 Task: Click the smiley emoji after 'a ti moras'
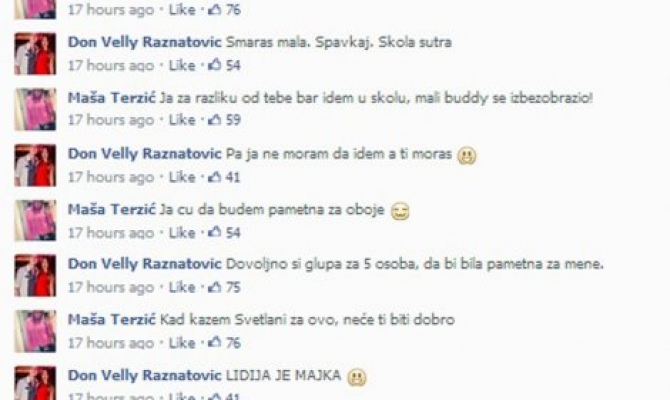tap(467, 156)
